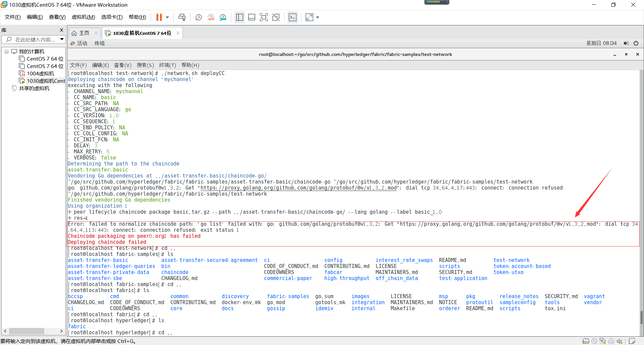This screenshot has width=644, height=345.
Task: Select 我的计算机 in the library
Action: tap(32, 52)
